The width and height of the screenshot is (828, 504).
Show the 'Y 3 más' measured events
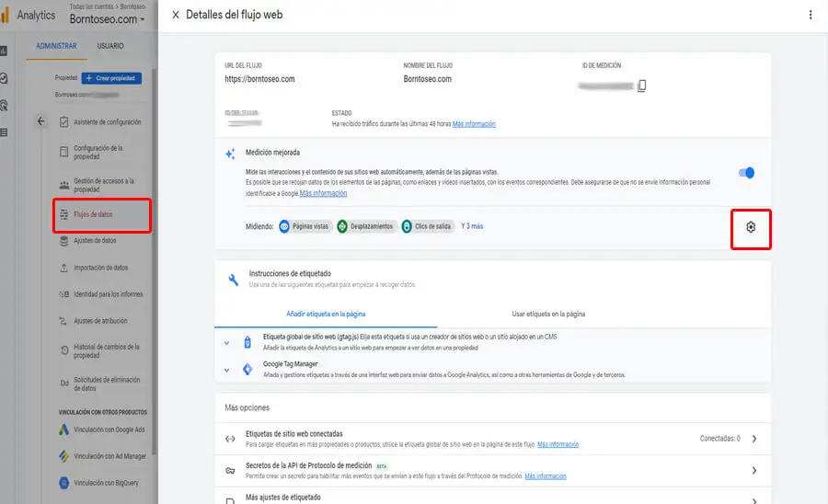tap(472, 226)
